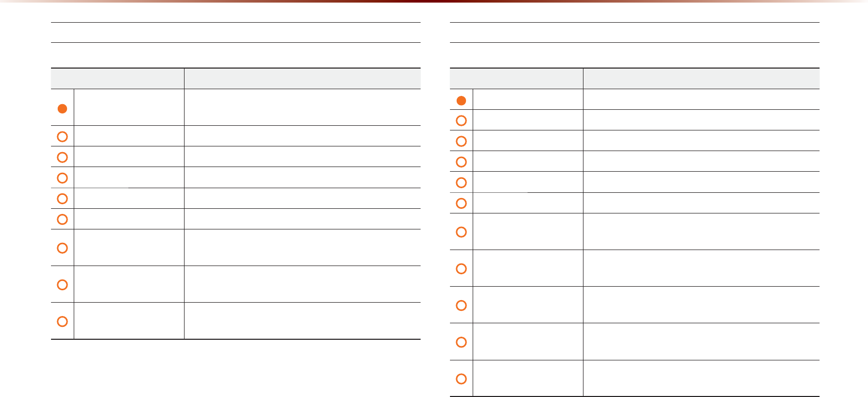Select the second circle in right table

461,121
